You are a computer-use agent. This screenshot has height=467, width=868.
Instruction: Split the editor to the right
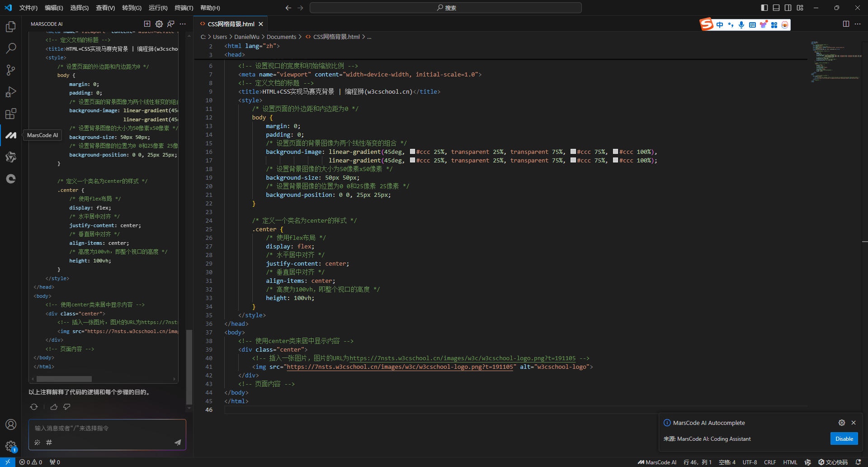[846, 24]
